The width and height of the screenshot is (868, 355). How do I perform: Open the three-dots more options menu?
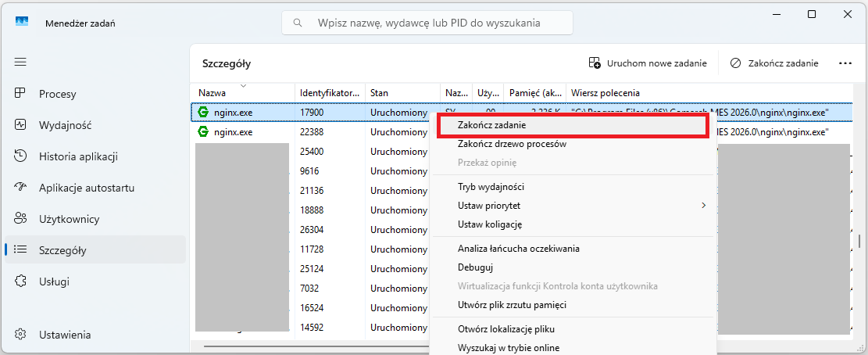tap(845, 63)
